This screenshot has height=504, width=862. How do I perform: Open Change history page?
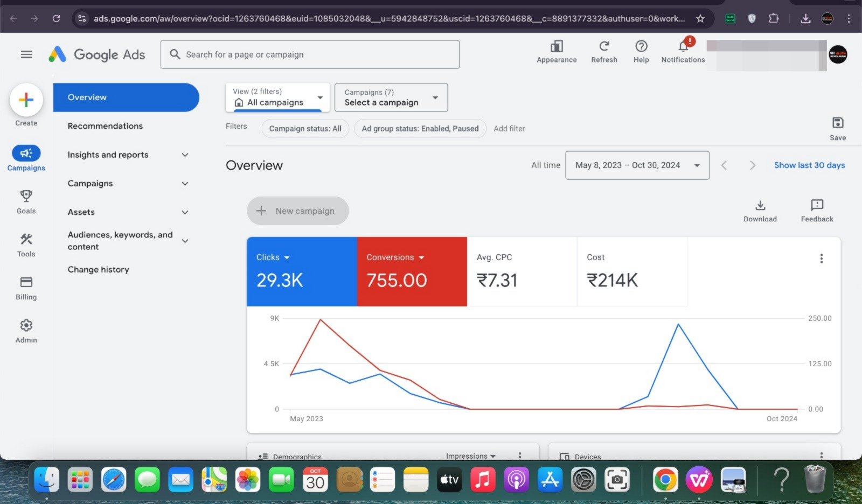click(98, 270)
